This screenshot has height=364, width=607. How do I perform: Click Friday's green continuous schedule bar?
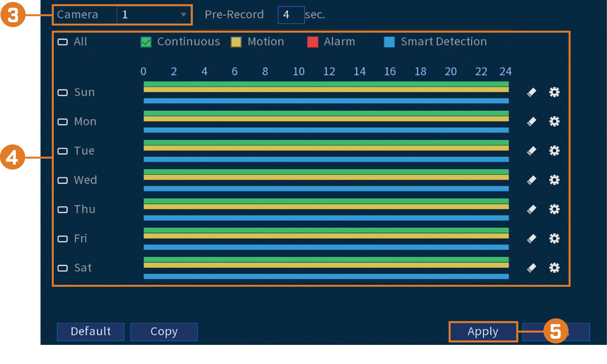[x=326, y=230]
